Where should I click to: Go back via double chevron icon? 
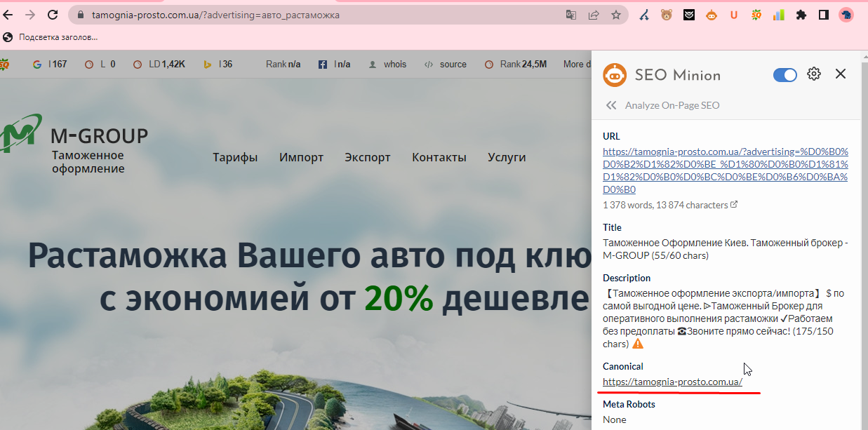coord(611,105)
